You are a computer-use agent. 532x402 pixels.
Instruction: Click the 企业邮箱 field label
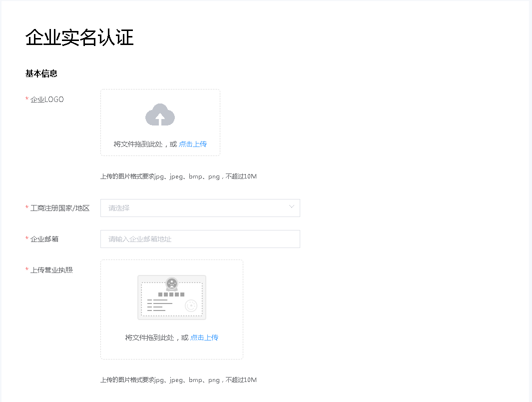tap(44, 239)
